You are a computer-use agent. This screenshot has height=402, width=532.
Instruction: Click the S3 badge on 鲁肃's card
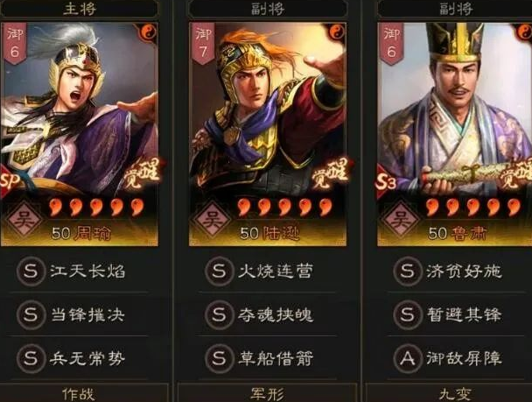point(386,183)
